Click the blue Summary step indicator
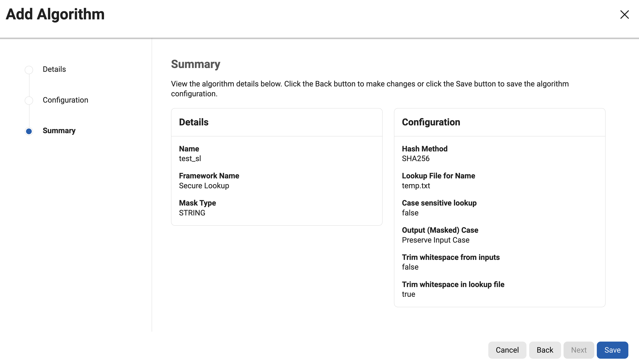The width and height of the screenshot is (639, 364). 29,131
